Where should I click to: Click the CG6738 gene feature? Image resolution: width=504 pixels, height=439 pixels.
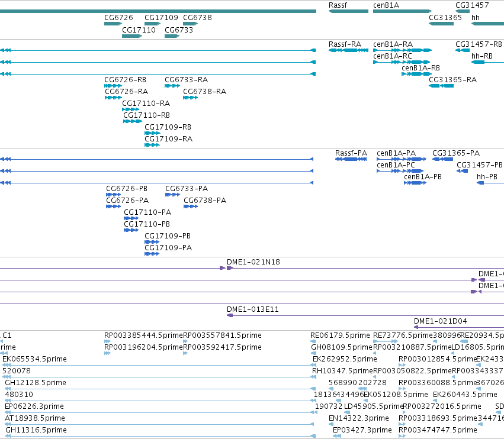190,24
